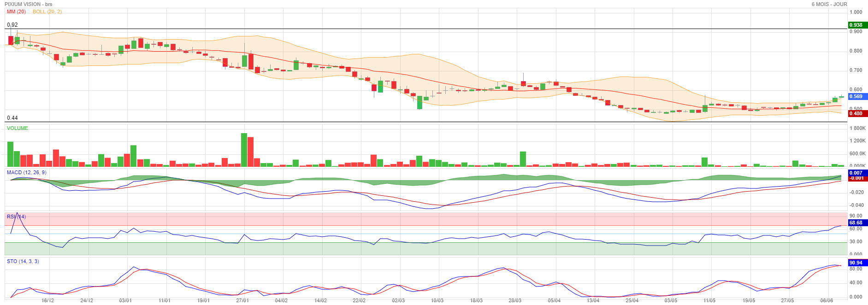Click the -0.020 MACD axis label
The width and height of the screenshot is (868, 305).
tap(857, 192)
